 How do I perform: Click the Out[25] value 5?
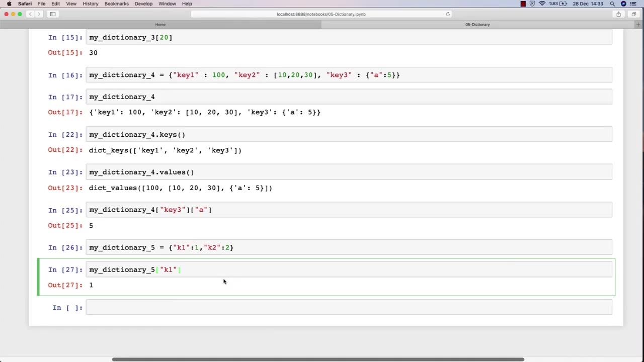point(91,225)
